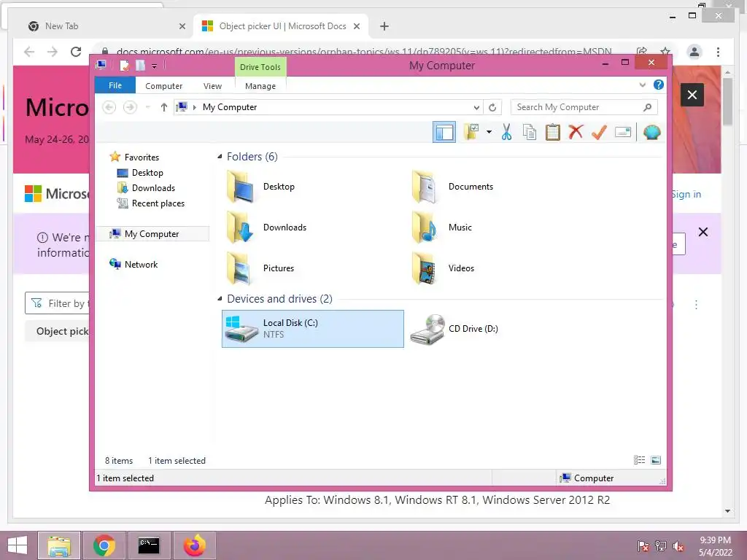Collapse the Devices and drives (2) group
Viewport: 747px width, 560px height.
tap(220, 298)
